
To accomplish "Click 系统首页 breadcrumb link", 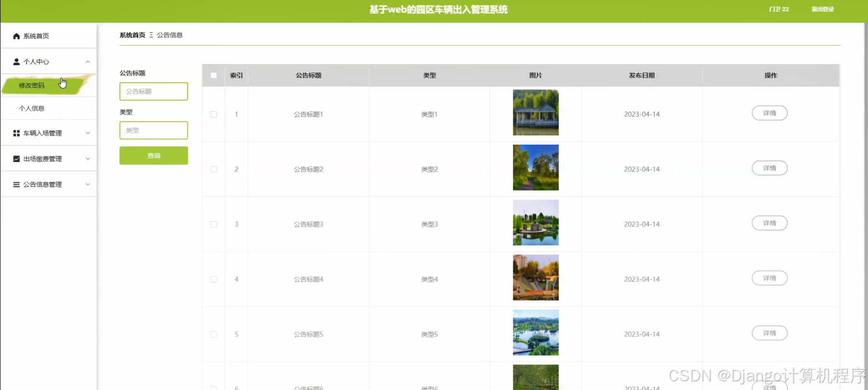I will [x=132, y=35].
